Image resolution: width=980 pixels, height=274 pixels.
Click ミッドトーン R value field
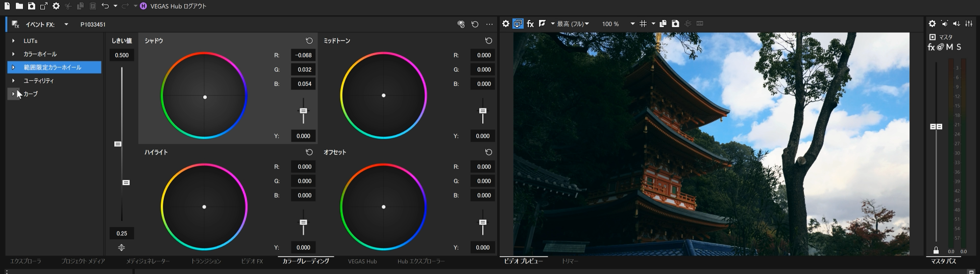click(483, 55)
